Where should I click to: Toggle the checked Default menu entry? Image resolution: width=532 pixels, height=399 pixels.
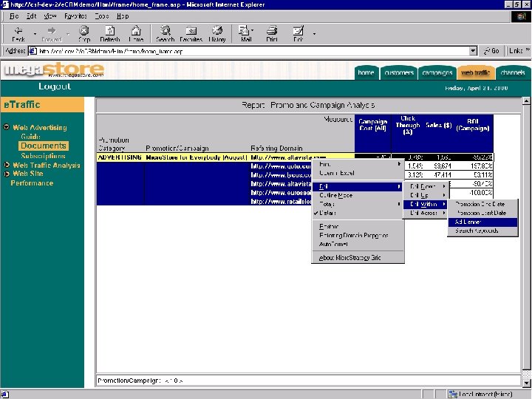[358, 213]
